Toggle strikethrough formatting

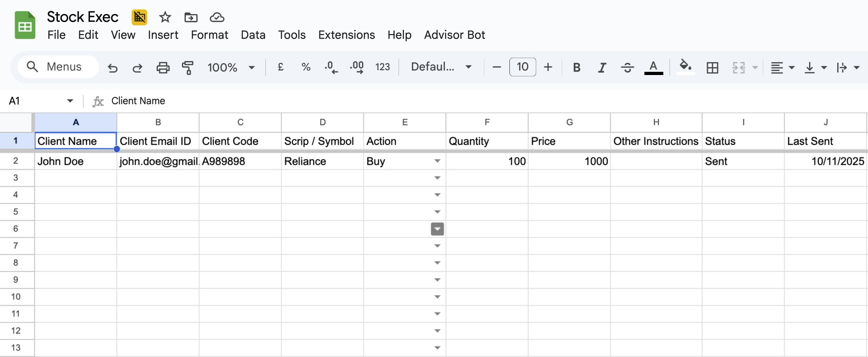[627, 67]
